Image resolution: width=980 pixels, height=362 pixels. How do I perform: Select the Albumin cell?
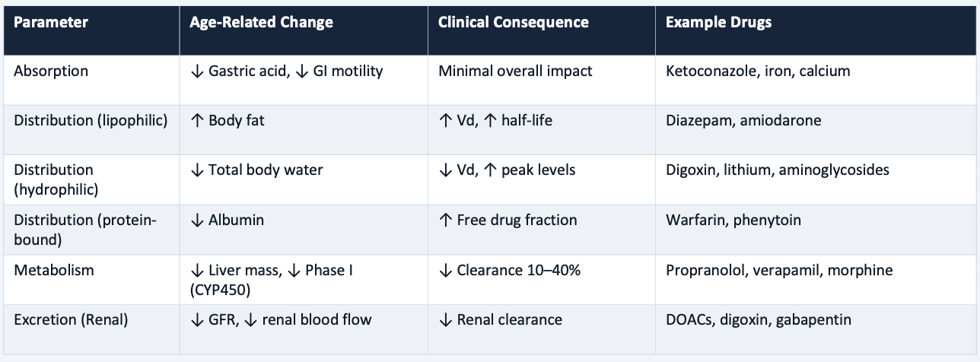tap(226, 221)
